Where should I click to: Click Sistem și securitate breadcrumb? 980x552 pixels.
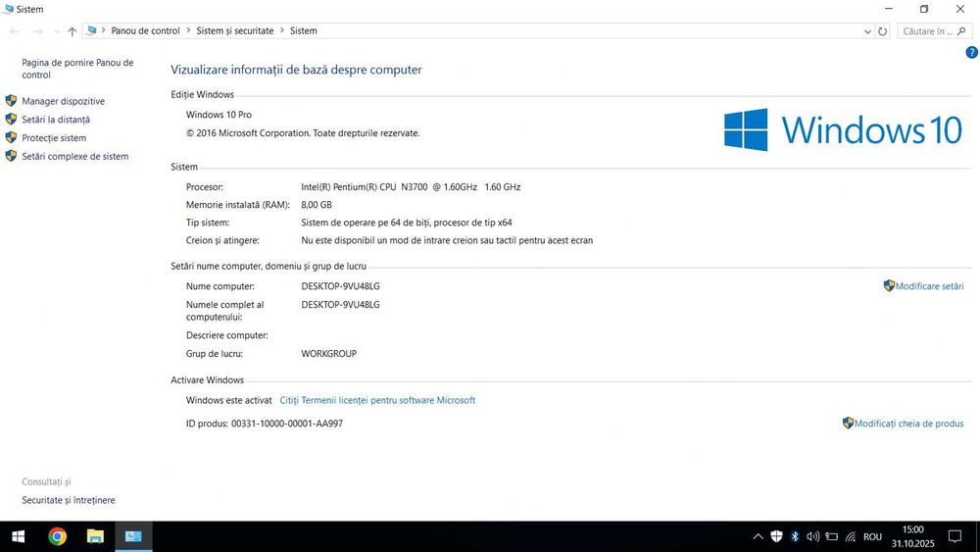(x=235, y=30)
